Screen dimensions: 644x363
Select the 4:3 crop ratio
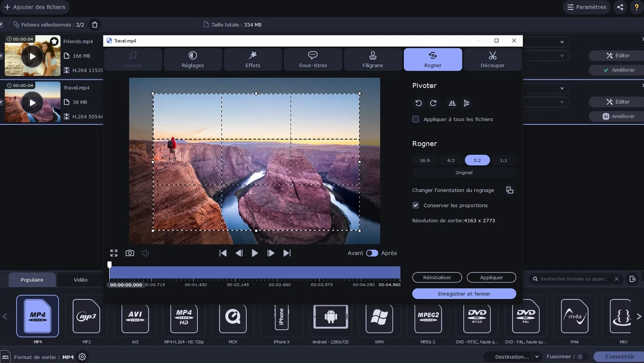(451, 160)
